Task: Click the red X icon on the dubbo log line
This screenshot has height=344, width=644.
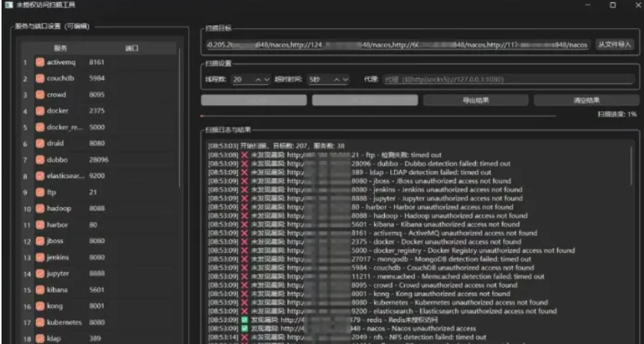Action: [x=245, y=164]
